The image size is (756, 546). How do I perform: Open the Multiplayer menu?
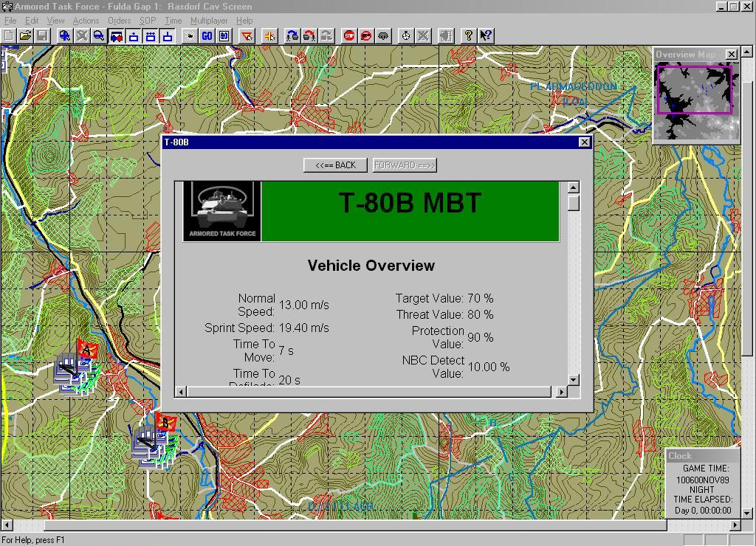pyautogui.click(x=209, y=21)
